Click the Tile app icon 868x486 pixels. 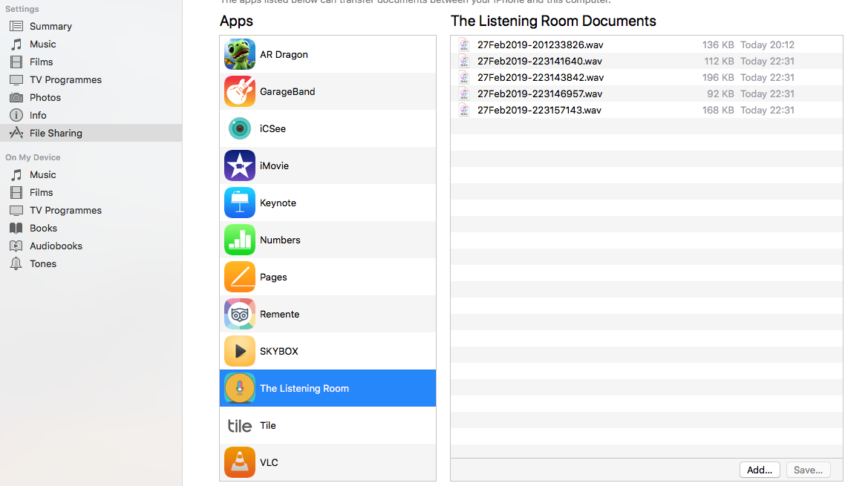239,425
